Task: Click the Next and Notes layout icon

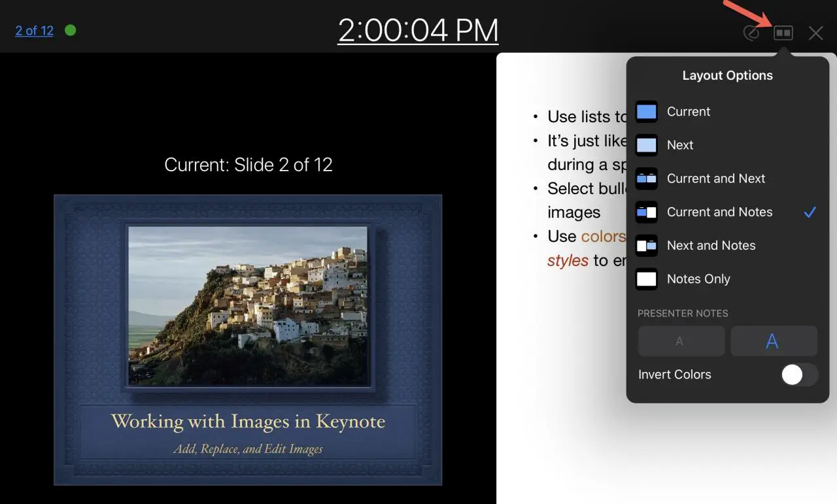Action: tap(646, 246)
